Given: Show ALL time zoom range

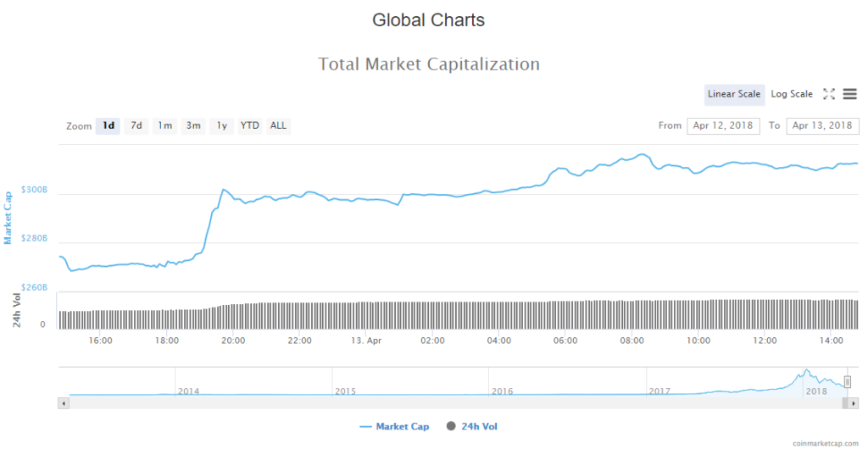Looking at the screenshot, I should click(x=278, y=125).
